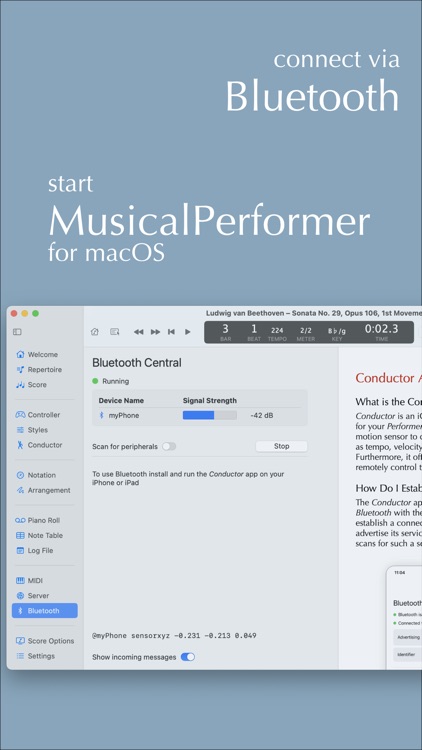The width and height of the screenshot is (422, 750).
Task: Click the green full-screen window button
Action: pyautogui.click(x=35, y=313)
